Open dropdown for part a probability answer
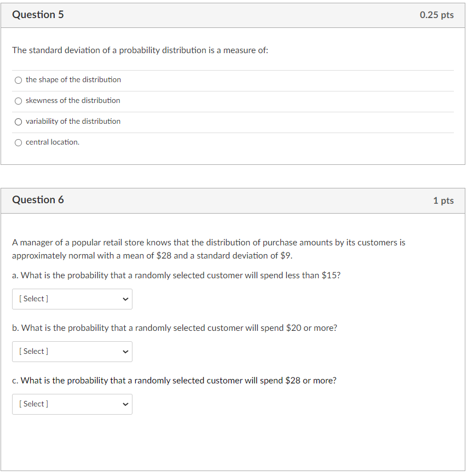The height and width of the screenshot is (476, 467). [x=72, y=299]
